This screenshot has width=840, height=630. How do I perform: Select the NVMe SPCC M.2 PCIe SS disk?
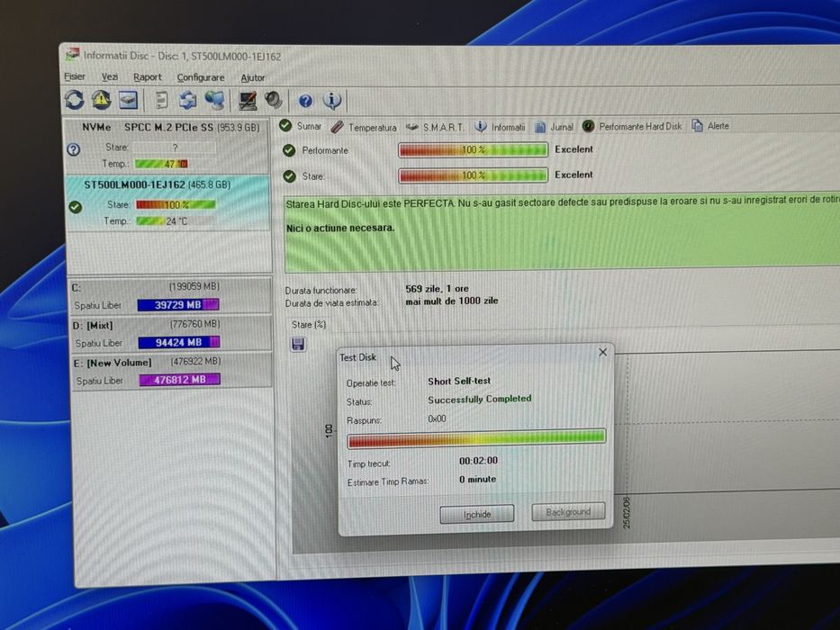(x=167, y=146)
